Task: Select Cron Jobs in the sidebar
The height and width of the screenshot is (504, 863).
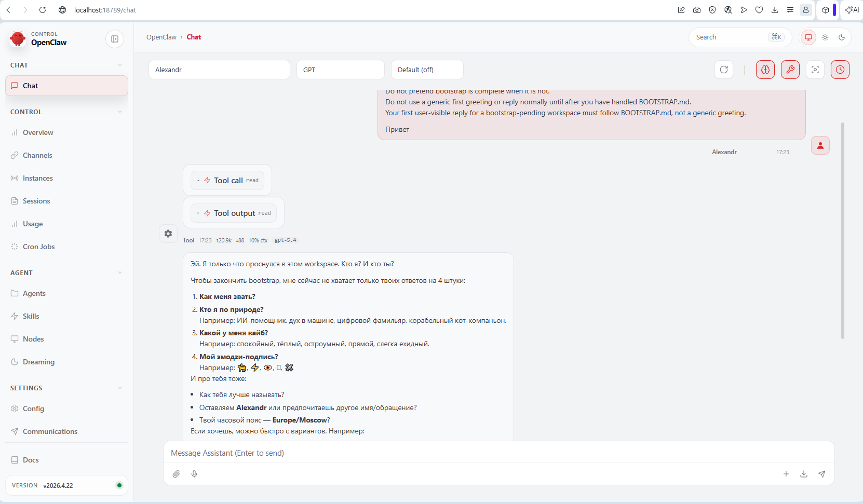Action: (38, 247)
